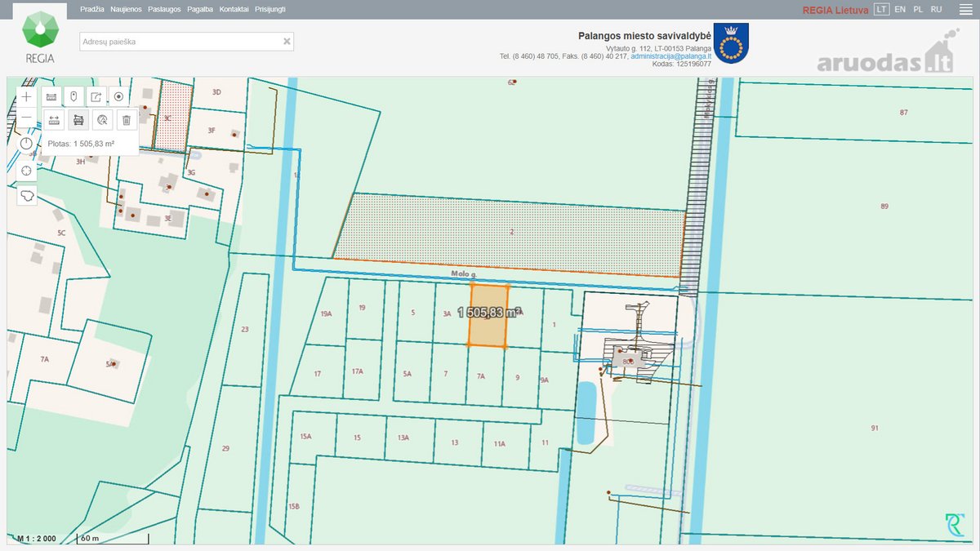The image size is (980, 551).
Task: Click the 'M 1 : 2 000' scale text
Action: [38, 539]
